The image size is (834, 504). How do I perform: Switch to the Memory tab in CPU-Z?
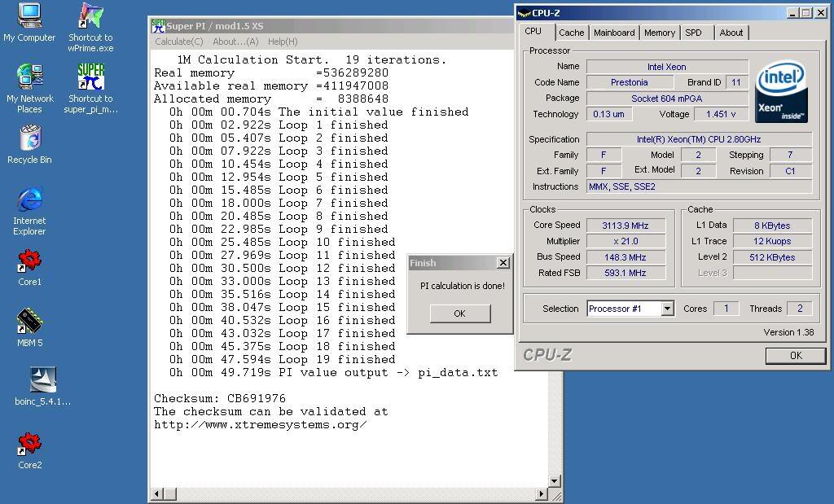point(660,33)
